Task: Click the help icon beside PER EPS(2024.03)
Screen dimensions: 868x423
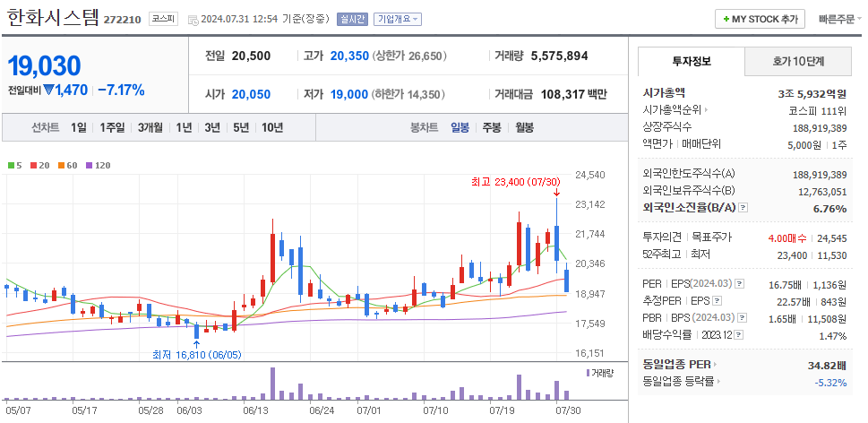Action: pos(740,284)
